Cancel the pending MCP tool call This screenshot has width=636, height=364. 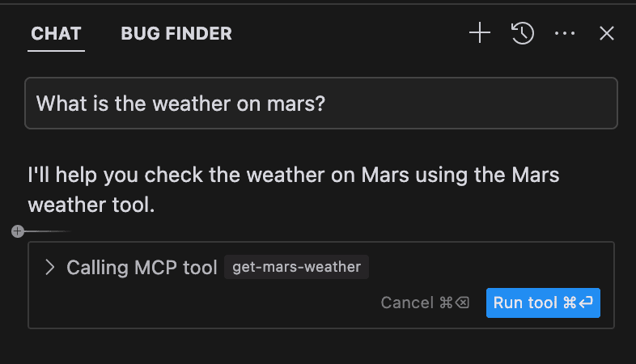click(425, 303)
